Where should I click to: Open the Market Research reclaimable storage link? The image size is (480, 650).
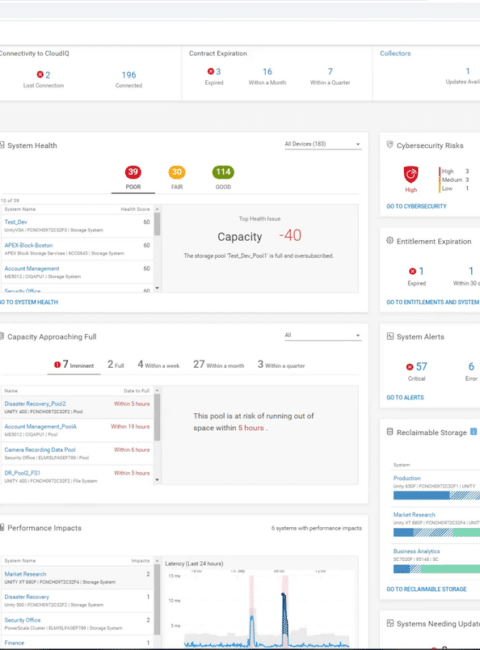(414, 515)
